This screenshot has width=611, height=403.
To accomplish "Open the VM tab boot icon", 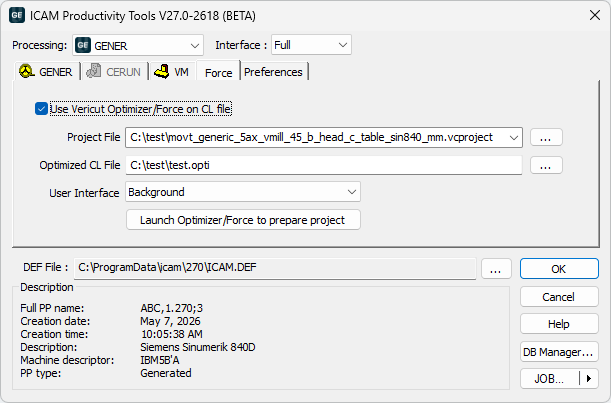I will [x=161, y=71].
